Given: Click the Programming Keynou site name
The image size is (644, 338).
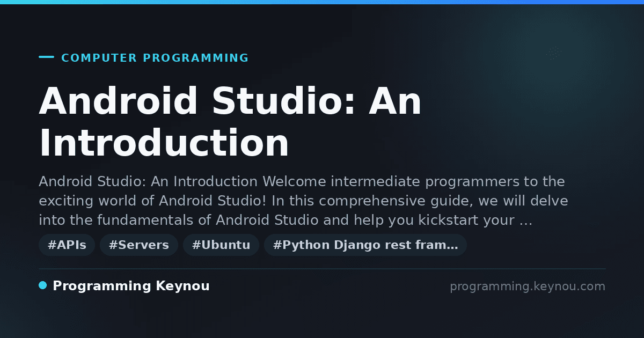Looking at the screenshot, I should point(131,286).
